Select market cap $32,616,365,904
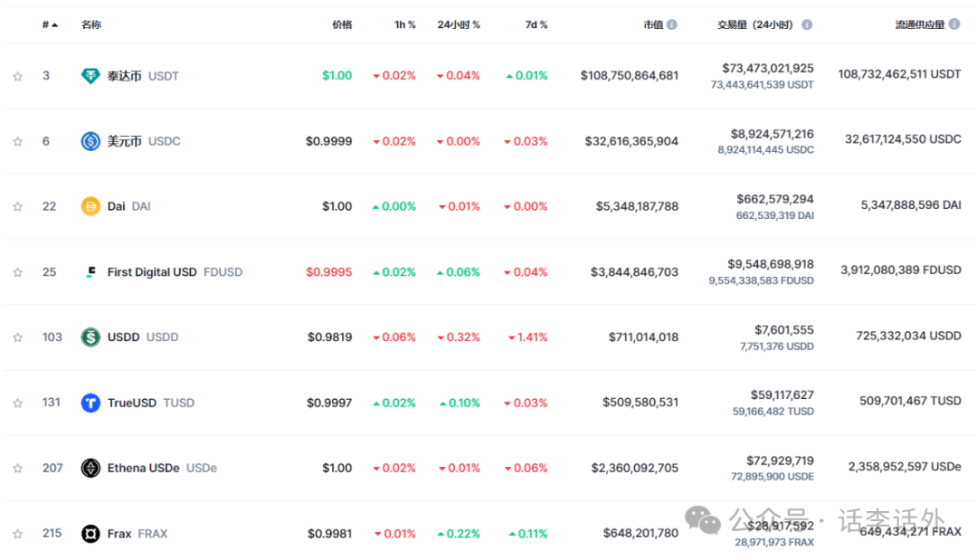The height and width of the screenshot is (560, 977). tap(631, 141)
